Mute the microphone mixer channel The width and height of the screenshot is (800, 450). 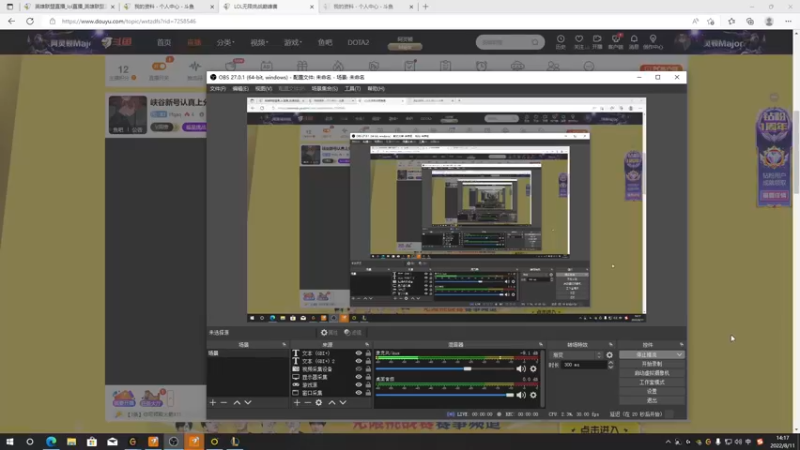click(520, 369)
